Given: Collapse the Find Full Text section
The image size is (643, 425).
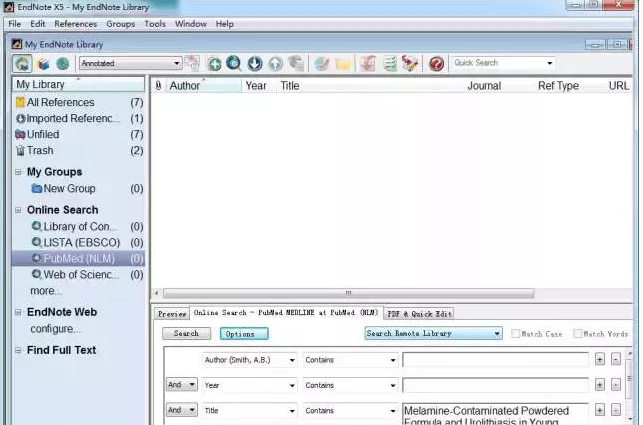Looking at the screenshot, I should click(18, 350).
